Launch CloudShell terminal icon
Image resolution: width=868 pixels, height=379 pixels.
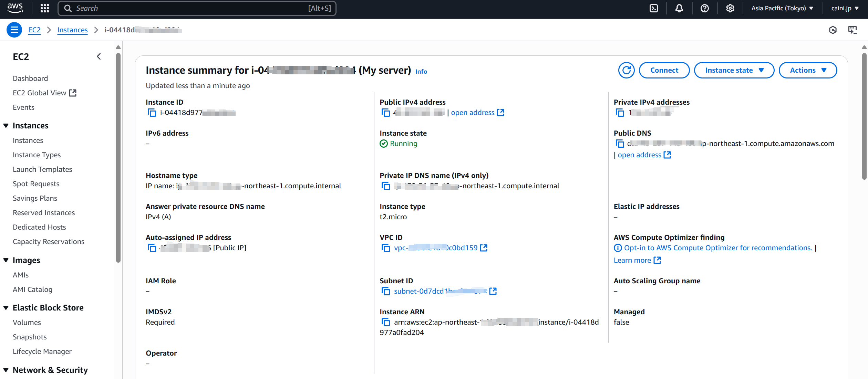[653, 8]
